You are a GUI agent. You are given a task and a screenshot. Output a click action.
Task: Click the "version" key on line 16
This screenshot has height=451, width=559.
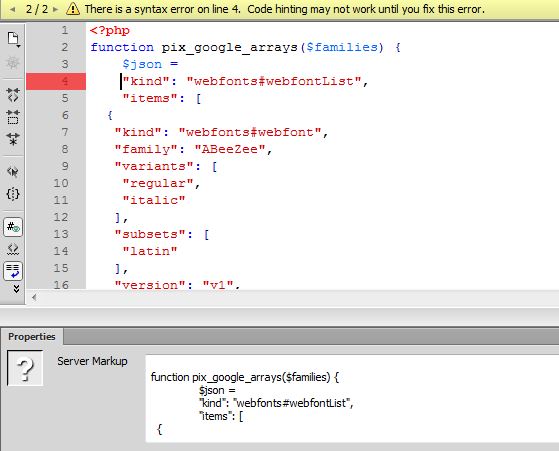(x=150, y=285)
